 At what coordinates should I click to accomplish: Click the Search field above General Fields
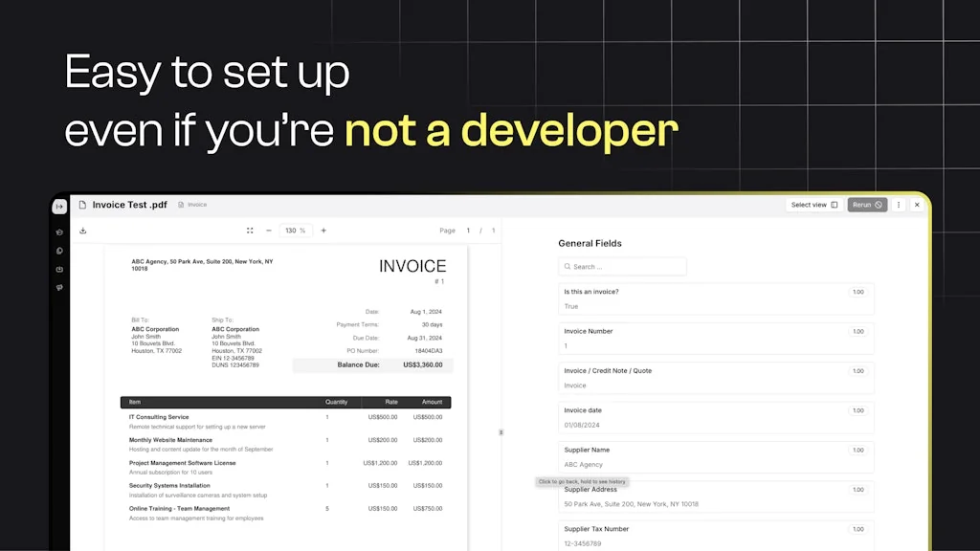pyautogui.click(x=622, y=266)
